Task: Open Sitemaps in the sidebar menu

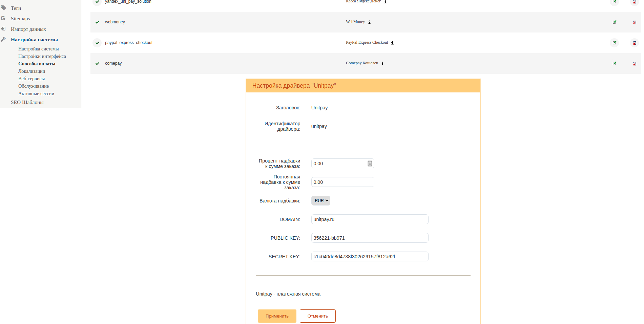Action: point(20,19)
